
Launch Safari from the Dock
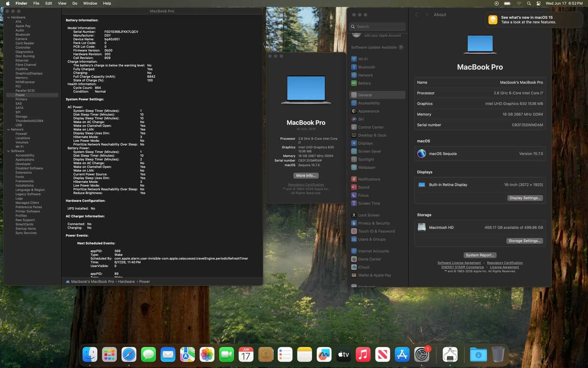(129, 355)
